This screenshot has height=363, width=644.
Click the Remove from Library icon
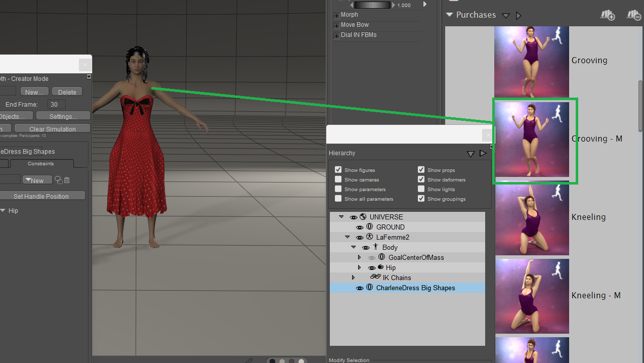(x=634, y=15)
